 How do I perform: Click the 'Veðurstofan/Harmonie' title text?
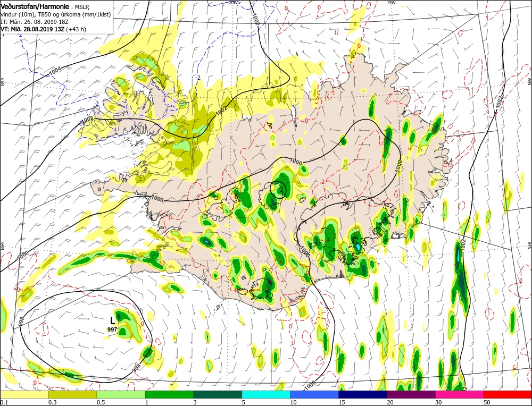(x=35, y=6)
